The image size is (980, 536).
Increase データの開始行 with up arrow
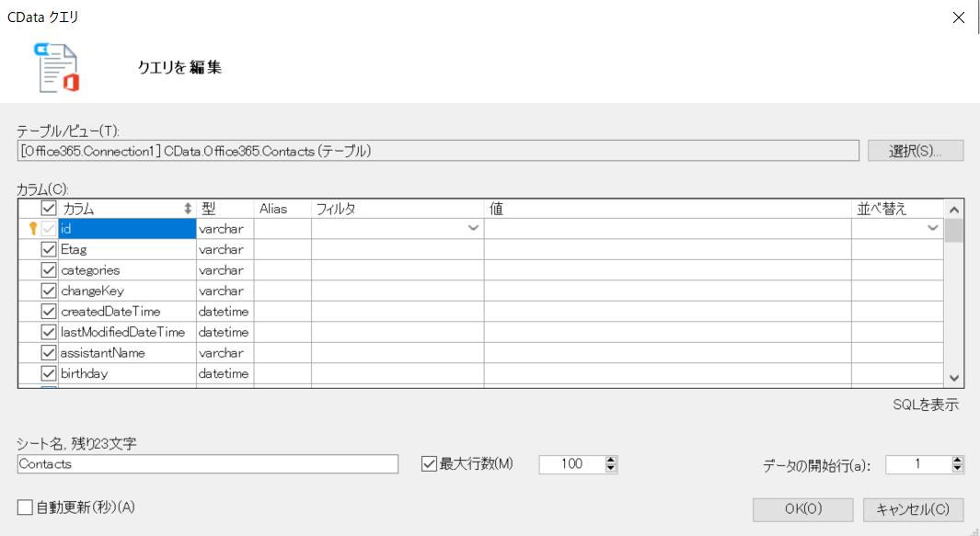(958, 460)
